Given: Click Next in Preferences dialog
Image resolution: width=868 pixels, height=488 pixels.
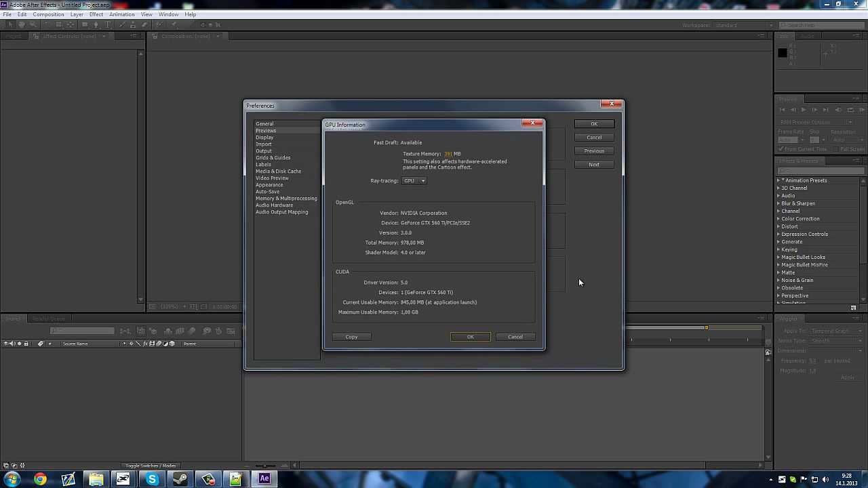Looking at the screenshot, I should (x=594, y=165).
